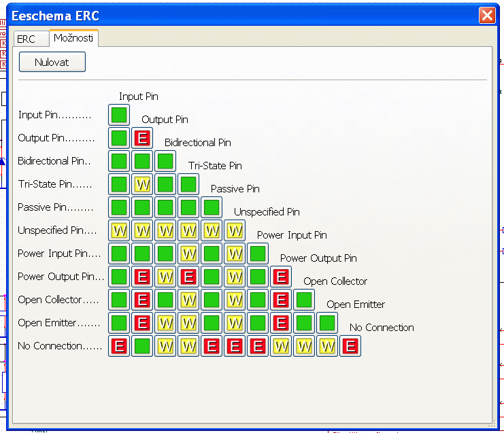
Task: Toggle Power Output Pin row, Bidirectional warning cell
Action: 165,277
